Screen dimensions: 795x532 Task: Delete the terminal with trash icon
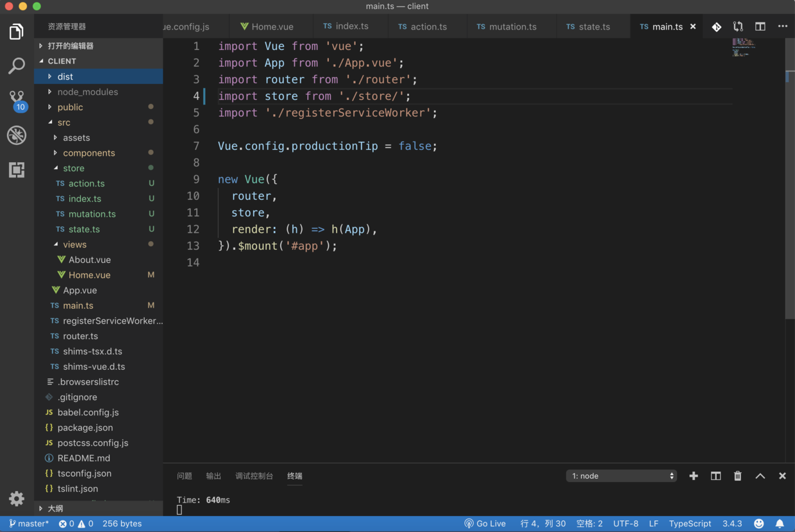[x=737, y=476]
